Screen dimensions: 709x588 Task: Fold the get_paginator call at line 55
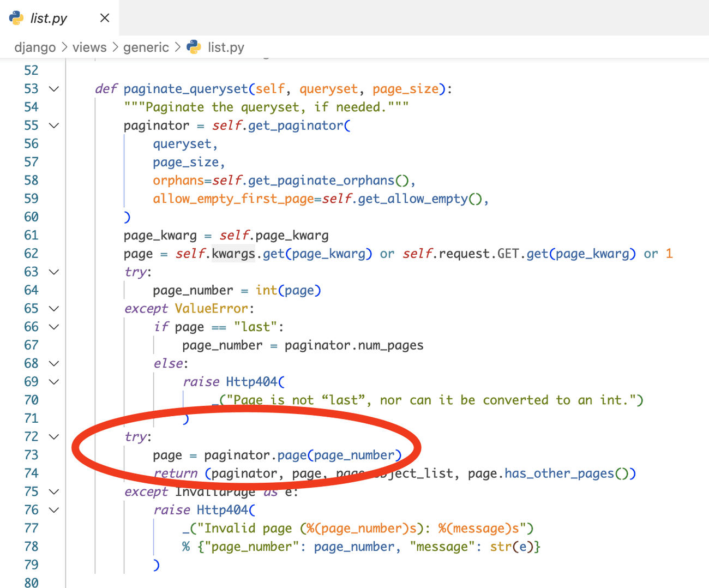(x=54, y=125)
